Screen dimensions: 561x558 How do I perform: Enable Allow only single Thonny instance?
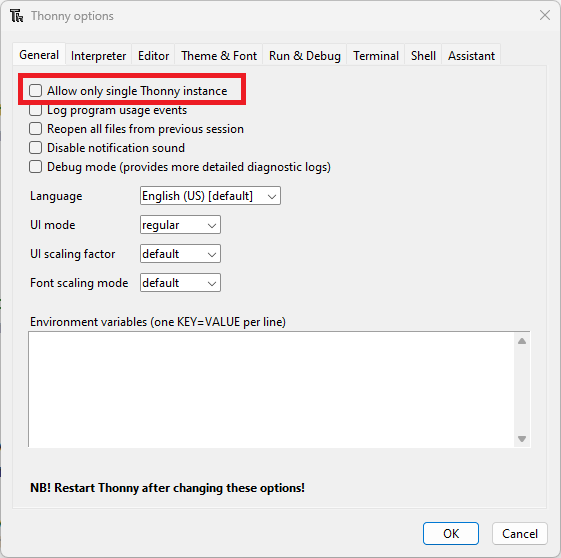(x=35, y=91)
